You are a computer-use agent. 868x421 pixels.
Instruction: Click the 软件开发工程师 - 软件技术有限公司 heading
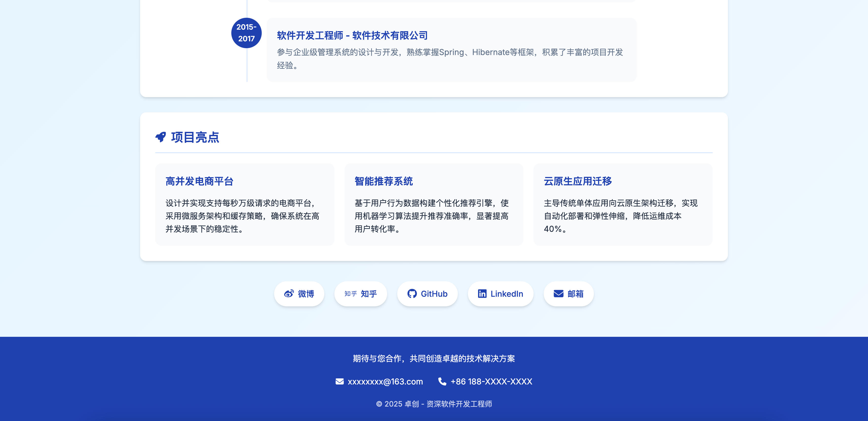(x=352, y=36)
